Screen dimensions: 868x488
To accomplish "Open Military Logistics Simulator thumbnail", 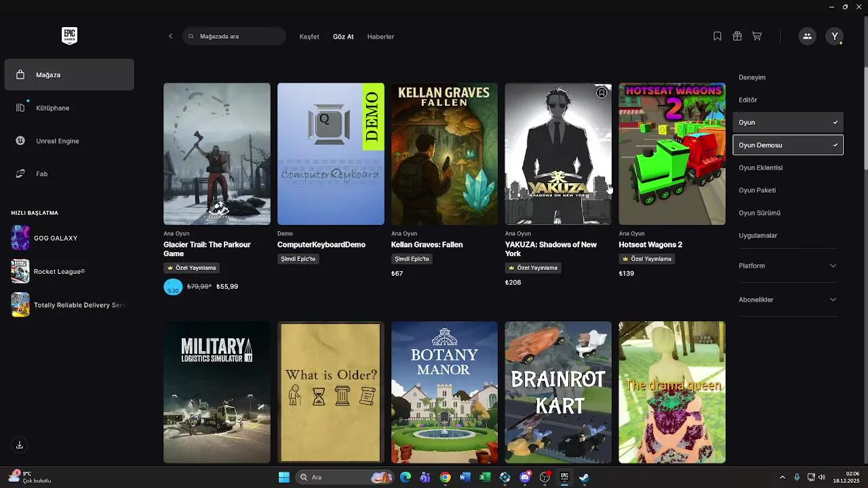I will 217,392.
